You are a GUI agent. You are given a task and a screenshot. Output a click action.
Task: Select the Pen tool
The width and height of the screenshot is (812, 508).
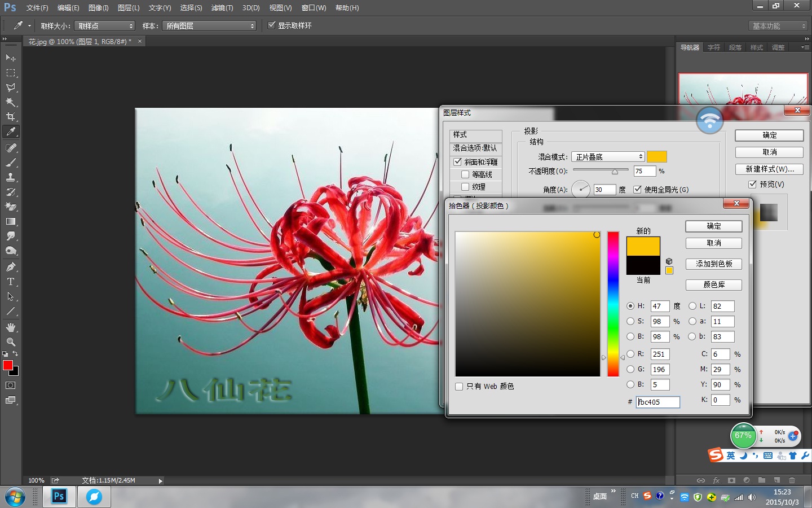tap(10, 266)
